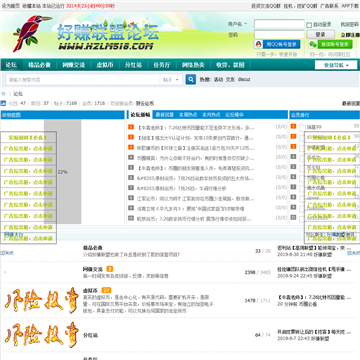Viewport: 360px width, 360px height.
Task: Click the hot search keyword discuz
Action: 244,80
